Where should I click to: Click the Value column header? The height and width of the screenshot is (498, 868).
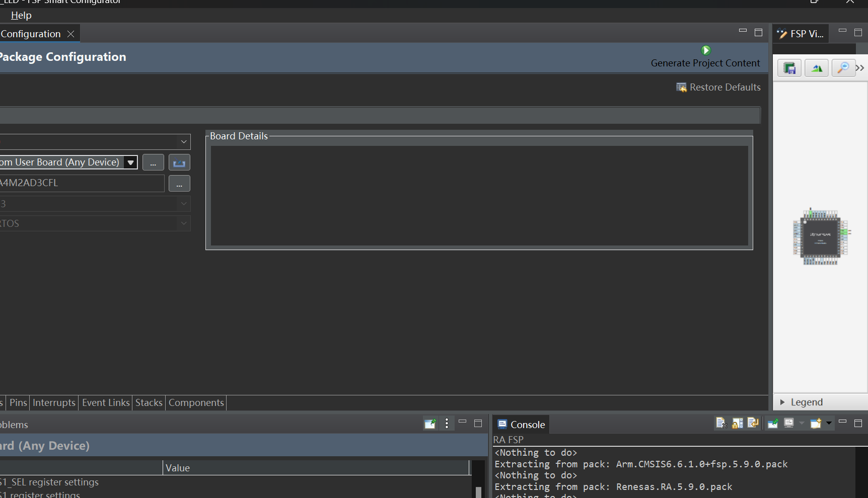click(316, 468)
